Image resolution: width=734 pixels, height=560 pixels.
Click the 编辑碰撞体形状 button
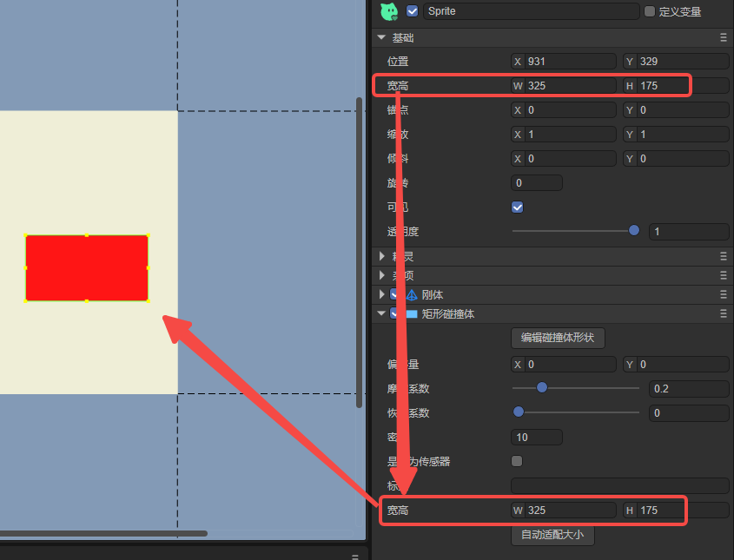[558, 338]
